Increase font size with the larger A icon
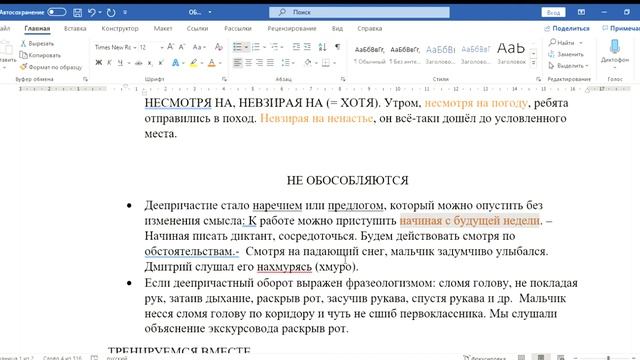 click(x=170, y=47)
